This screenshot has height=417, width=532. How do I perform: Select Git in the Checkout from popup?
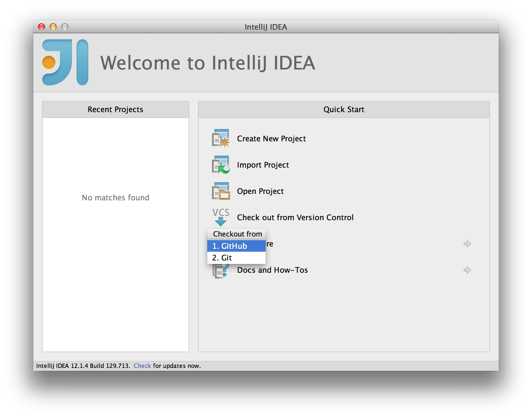[x=237, y=258]
